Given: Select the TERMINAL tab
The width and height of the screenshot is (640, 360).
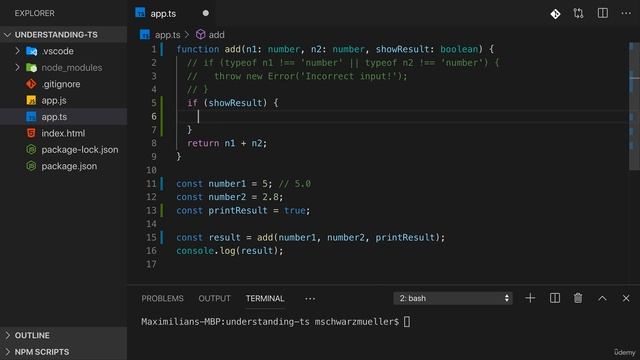Looking at the screenshot, I should tap(265, 298).
